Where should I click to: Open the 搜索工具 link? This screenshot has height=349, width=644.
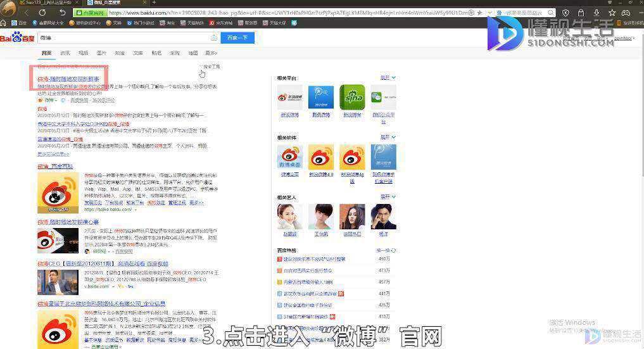[x=211, y=66]
